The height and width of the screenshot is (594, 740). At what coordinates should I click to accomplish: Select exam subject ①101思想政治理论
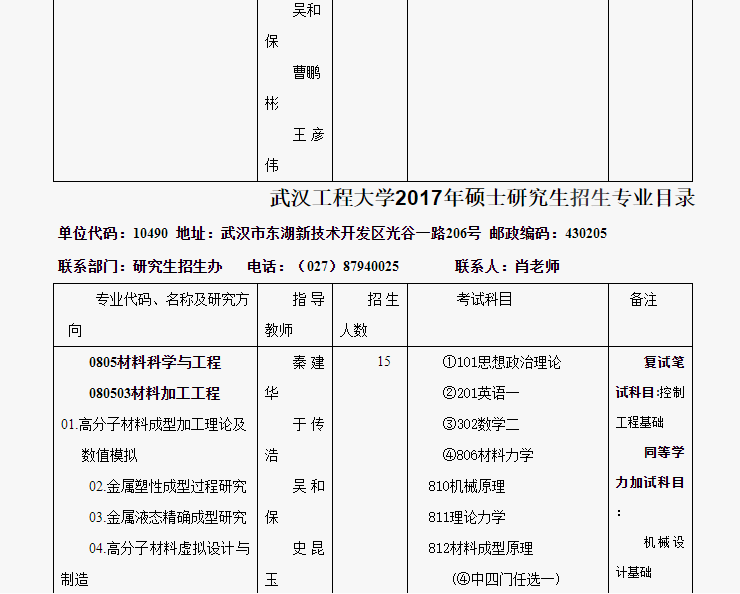click(502, 362)
